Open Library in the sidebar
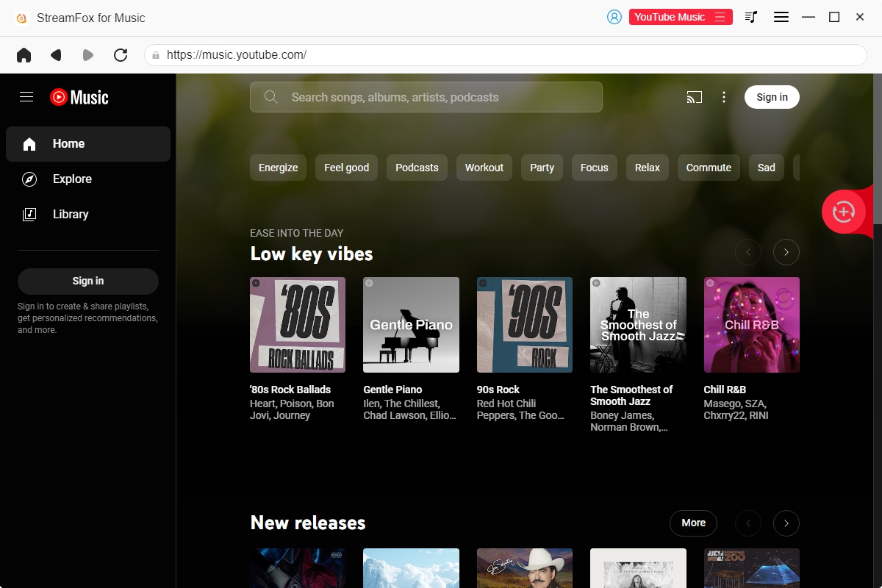Image resolution: width=882 pixels, height=588 pixels. pyautogui.click(x=88, y=215)
